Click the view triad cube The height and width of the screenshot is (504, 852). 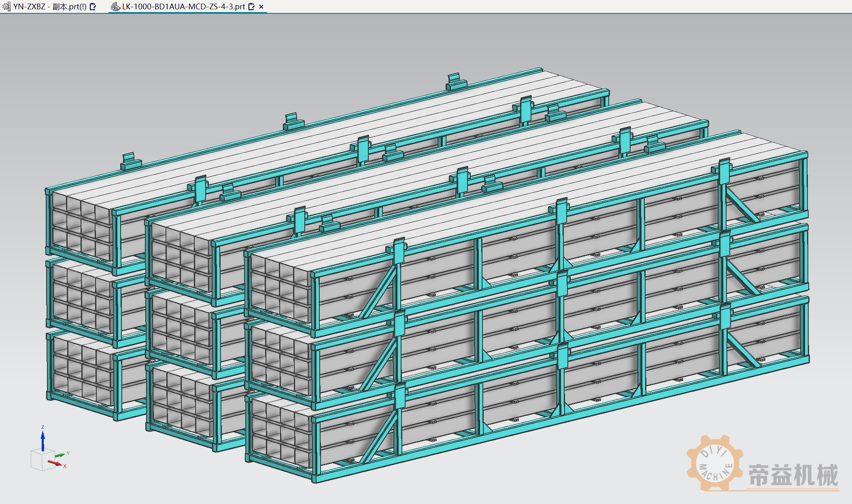43,459
